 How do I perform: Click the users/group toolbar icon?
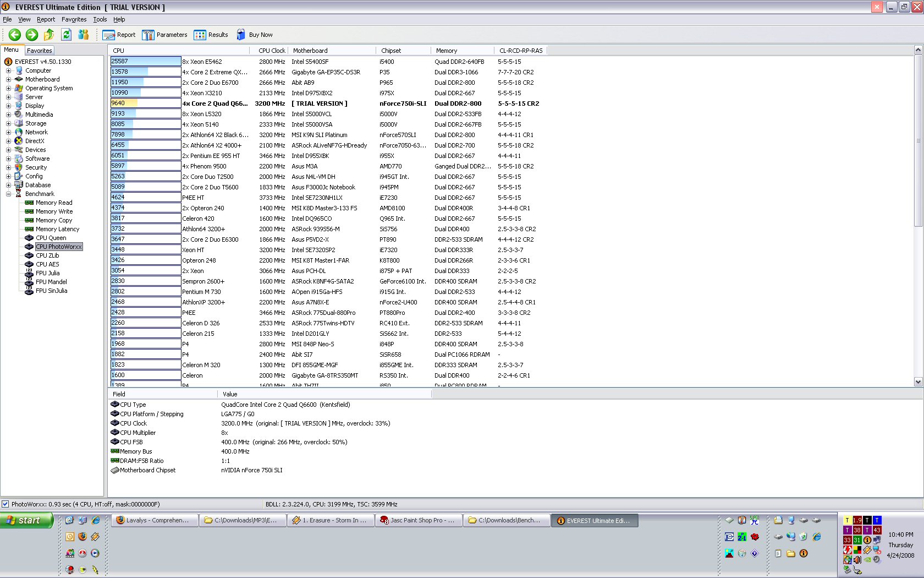coord(84,35)
